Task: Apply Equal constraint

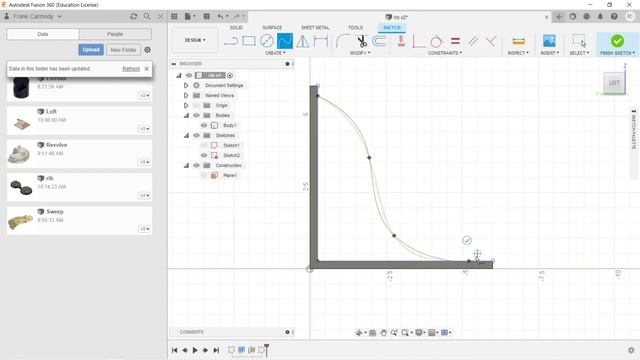Action: click(455, 41)
